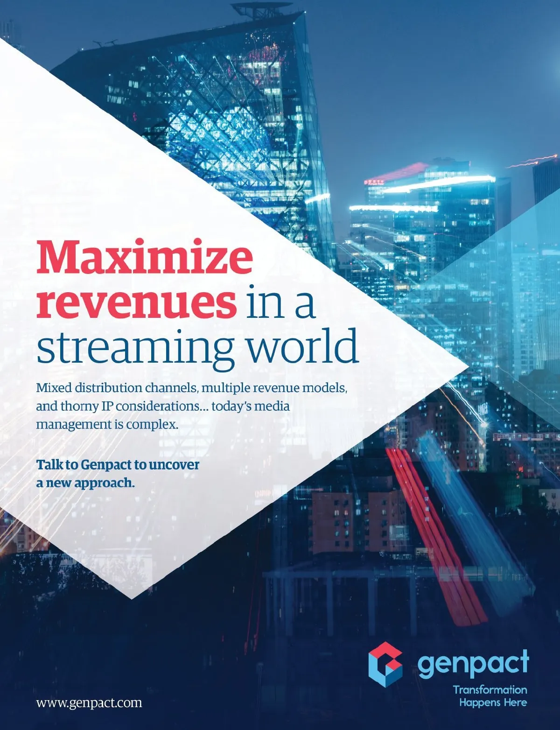Click the Genpact cube logo icon
The image size is (560, 730).
tap(385, 664)
